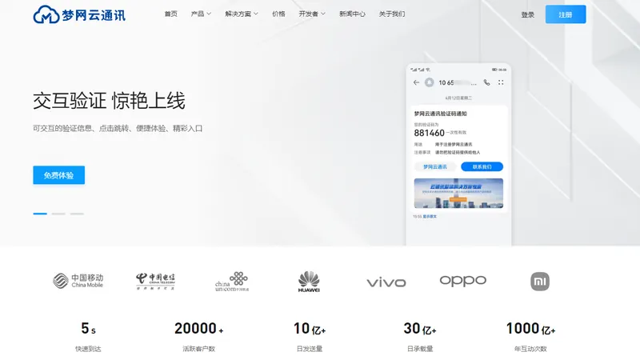Click the vivo logo

pyautogui.click(x=386, y=282)
